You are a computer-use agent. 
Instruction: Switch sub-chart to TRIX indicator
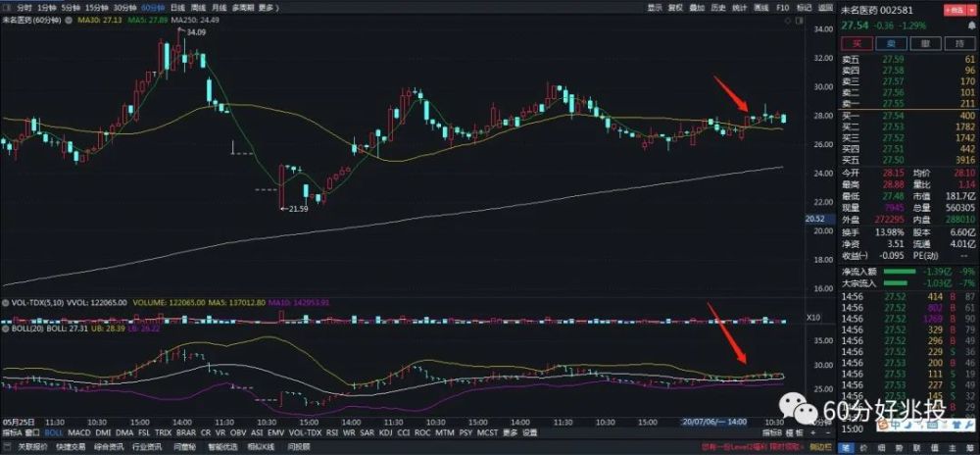[x=163, y=432]
